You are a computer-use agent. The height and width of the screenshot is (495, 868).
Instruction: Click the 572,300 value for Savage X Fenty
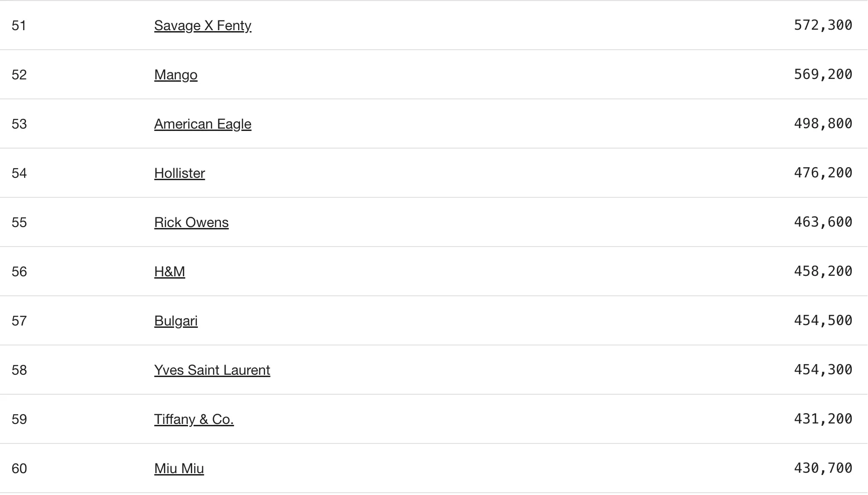point(823,25)
